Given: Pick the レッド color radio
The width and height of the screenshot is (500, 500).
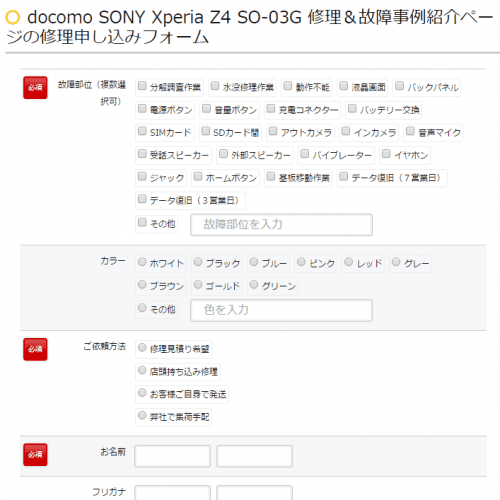Looking at the screenshot, I should (x=349, y=262).
